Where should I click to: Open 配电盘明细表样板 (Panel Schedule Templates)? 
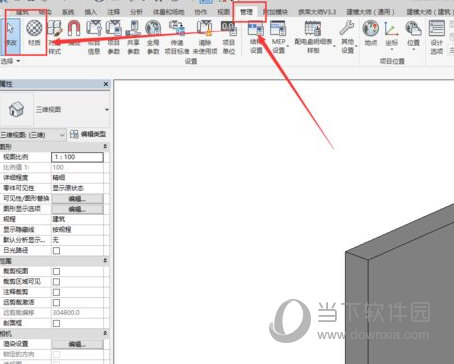pos(313,37)
